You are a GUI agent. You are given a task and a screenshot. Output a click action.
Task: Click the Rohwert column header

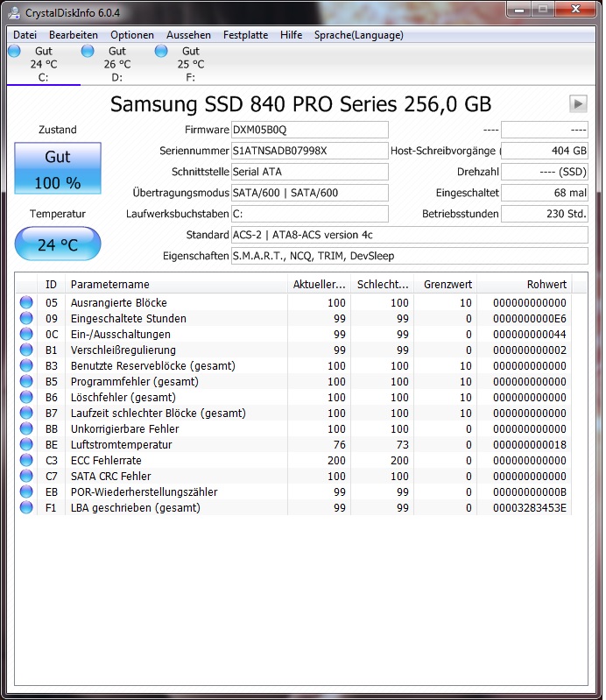pos(525,285)
